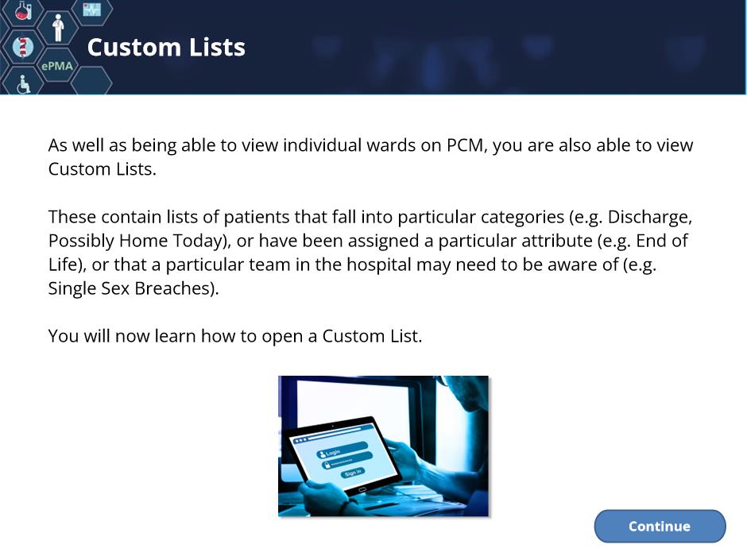This screenshot has width=747, height=560.
Task: Click the 'End of' attribute example text
Action: point(662,241)
